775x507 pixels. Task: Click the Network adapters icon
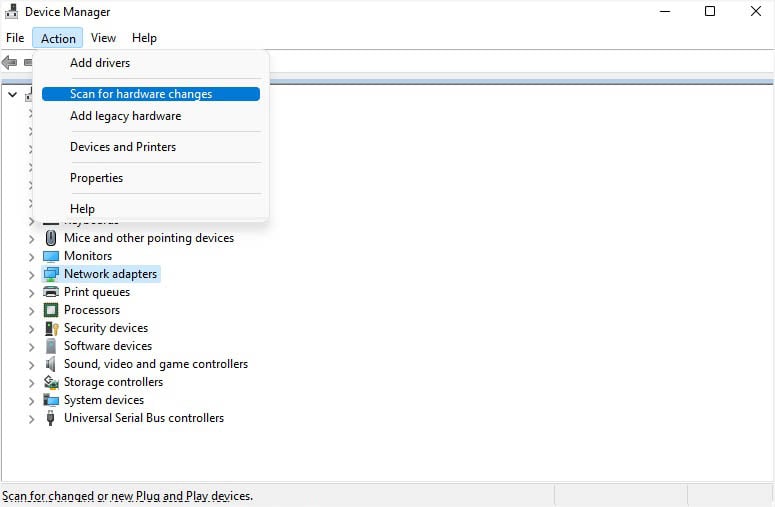[x=50, y=274]
